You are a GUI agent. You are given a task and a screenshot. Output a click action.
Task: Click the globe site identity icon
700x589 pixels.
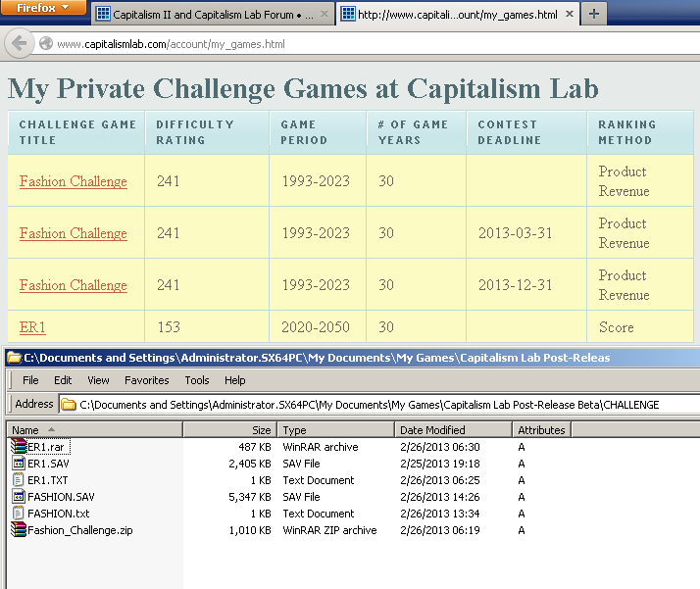click(46, 44)
